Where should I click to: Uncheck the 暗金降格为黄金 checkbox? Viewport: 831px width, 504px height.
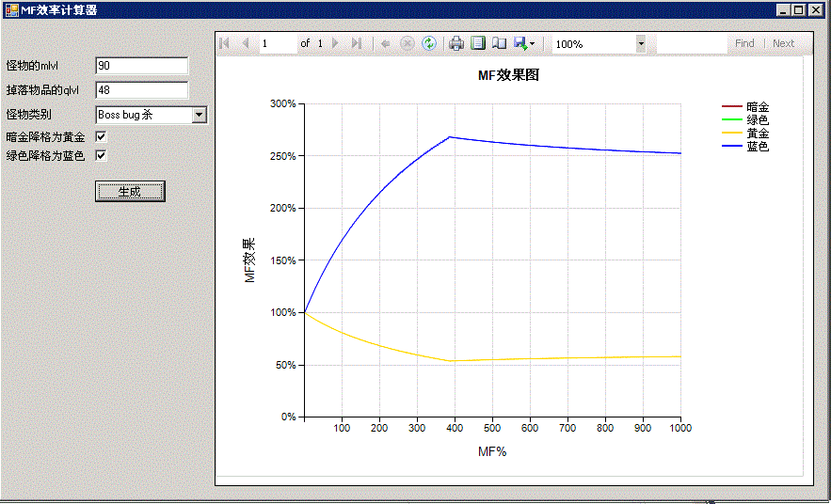pos(102,137)
